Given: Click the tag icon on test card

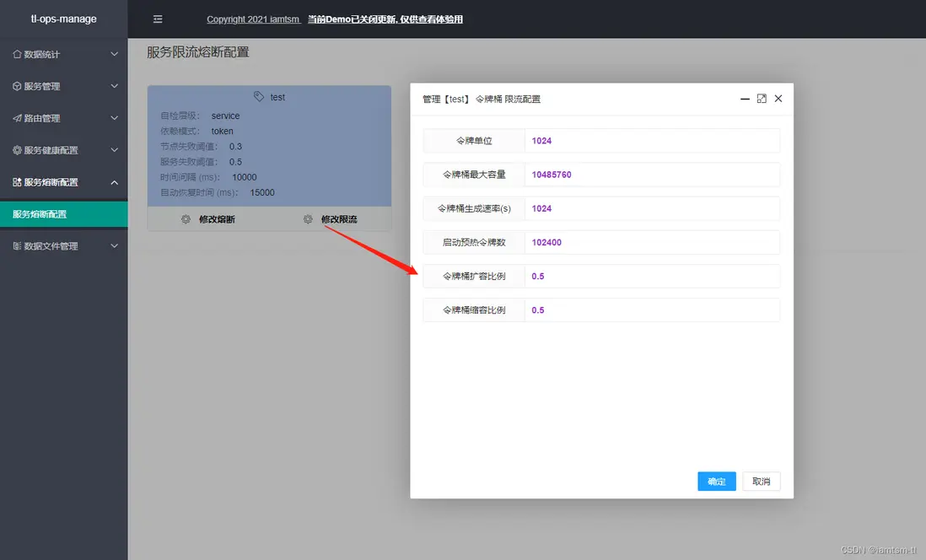Looking at the screenshot, I should click(x=259, y=96).
